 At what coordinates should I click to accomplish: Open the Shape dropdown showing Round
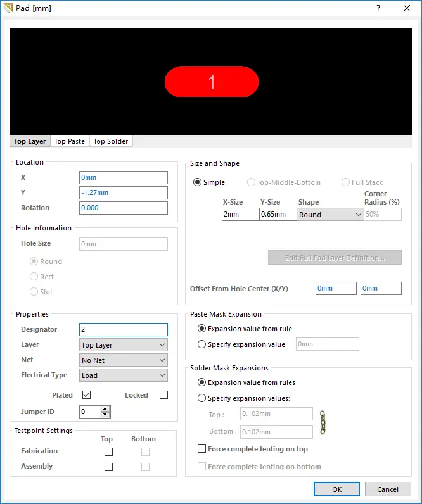click(330, 215)
